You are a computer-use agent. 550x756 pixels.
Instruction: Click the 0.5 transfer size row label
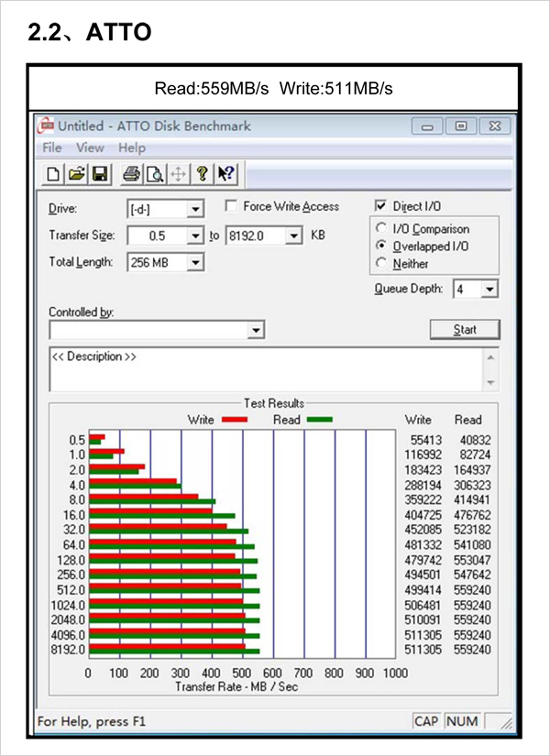point(77,440)
